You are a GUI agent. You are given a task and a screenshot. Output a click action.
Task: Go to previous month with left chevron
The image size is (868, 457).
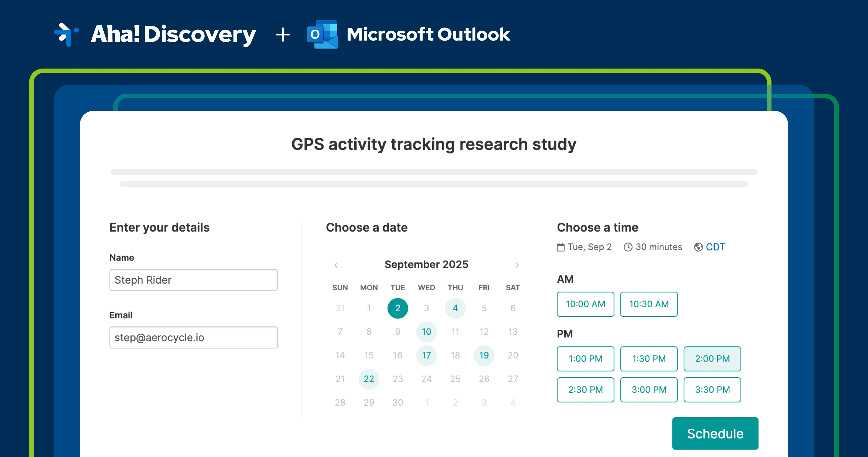pos(336,265)
